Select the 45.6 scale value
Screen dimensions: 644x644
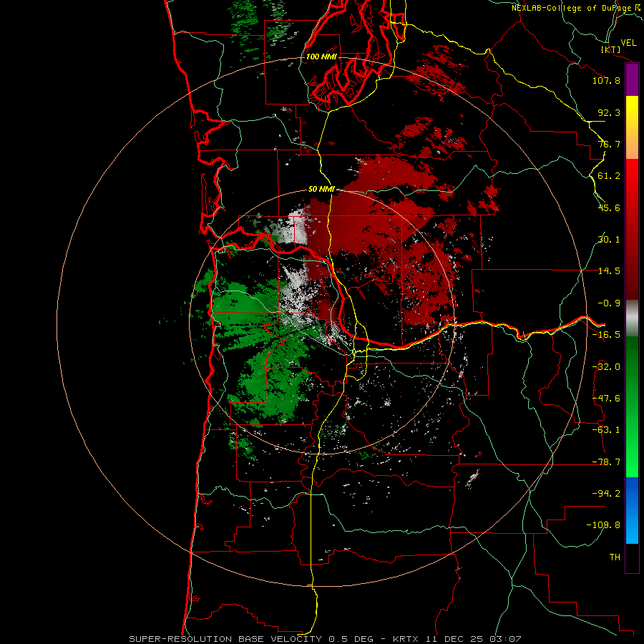pos(609,208)
